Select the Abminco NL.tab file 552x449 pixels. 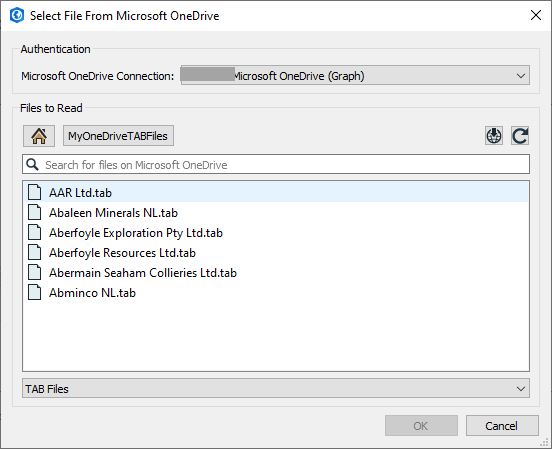pyautogui.click(x=92, y=293)
